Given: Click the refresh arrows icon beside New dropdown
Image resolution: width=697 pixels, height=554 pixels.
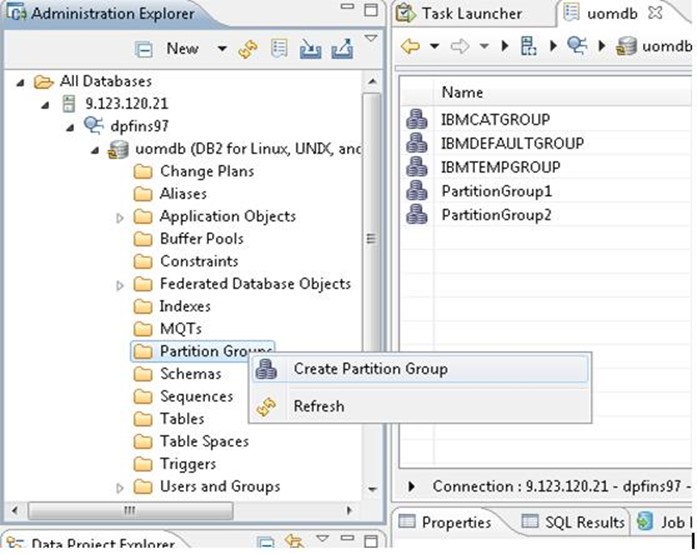Looking at the screenshot, I should click(x=249, y=48).
